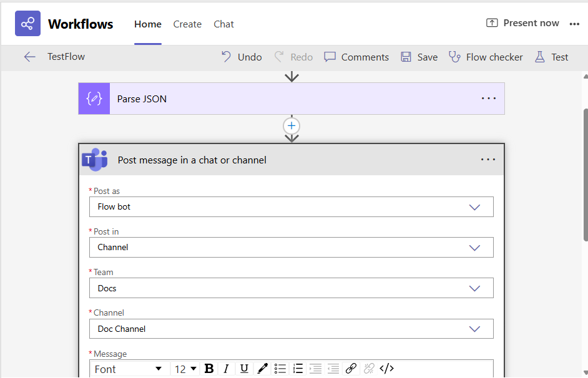
Task: Open Parse JSON action options menu
Action: (x=488, y=99)
